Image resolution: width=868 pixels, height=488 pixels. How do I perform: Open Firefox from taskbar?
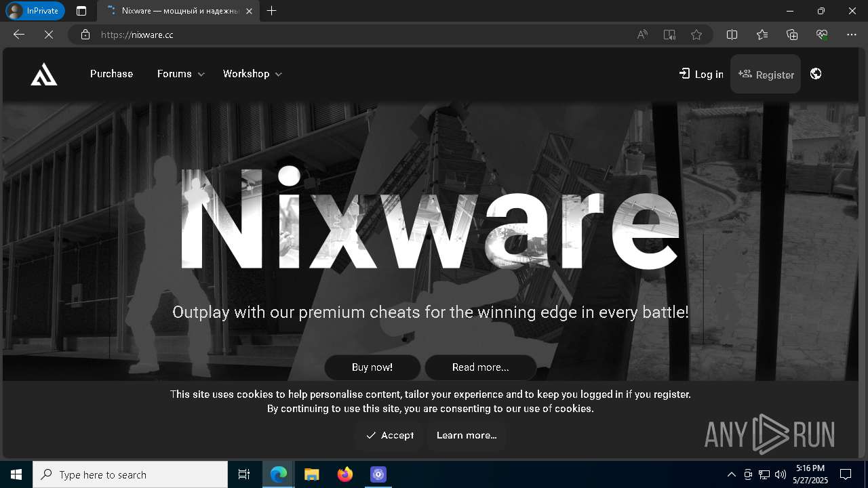(344, 474)
